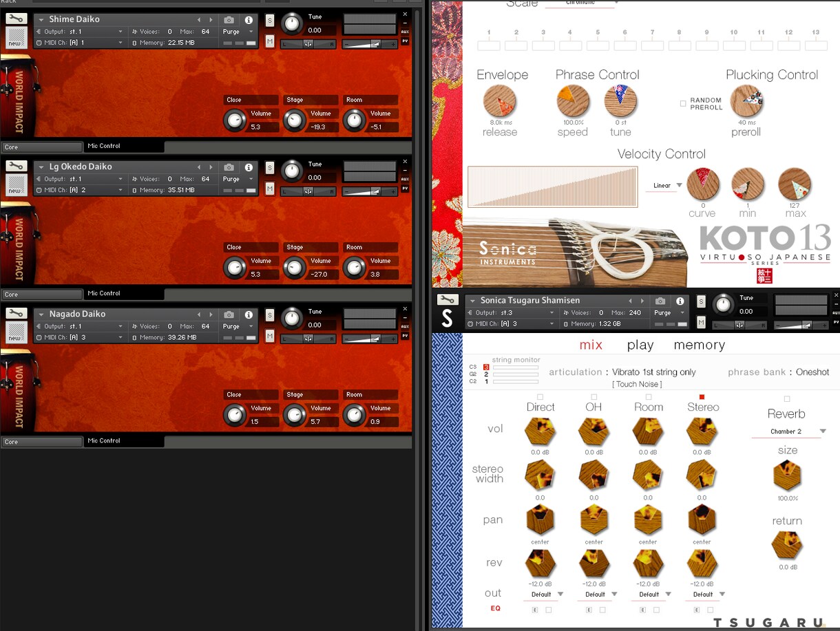Go to next instrument for Lg Okedo Daiko
The width and height of the screenshot is (840, 631).
pos(211,168)
